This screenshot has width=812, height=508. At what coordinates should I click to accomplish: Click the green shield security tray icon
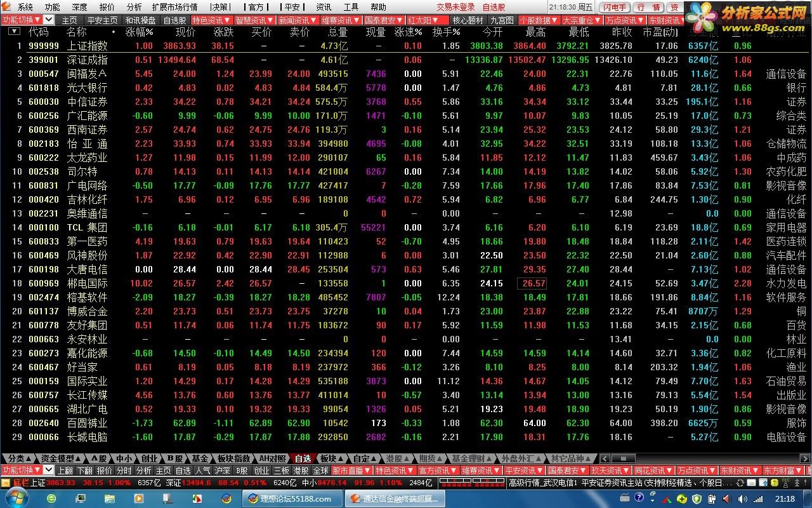[697, 498]
